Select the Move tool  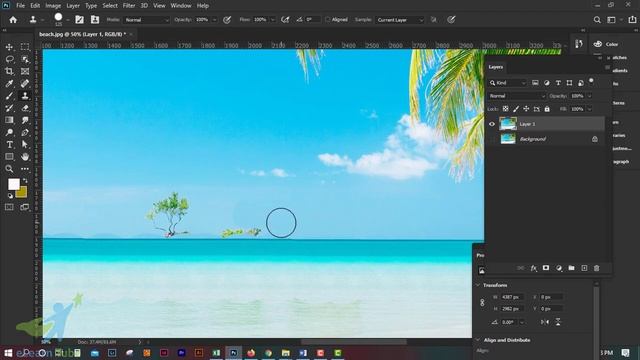coord(9,47)
